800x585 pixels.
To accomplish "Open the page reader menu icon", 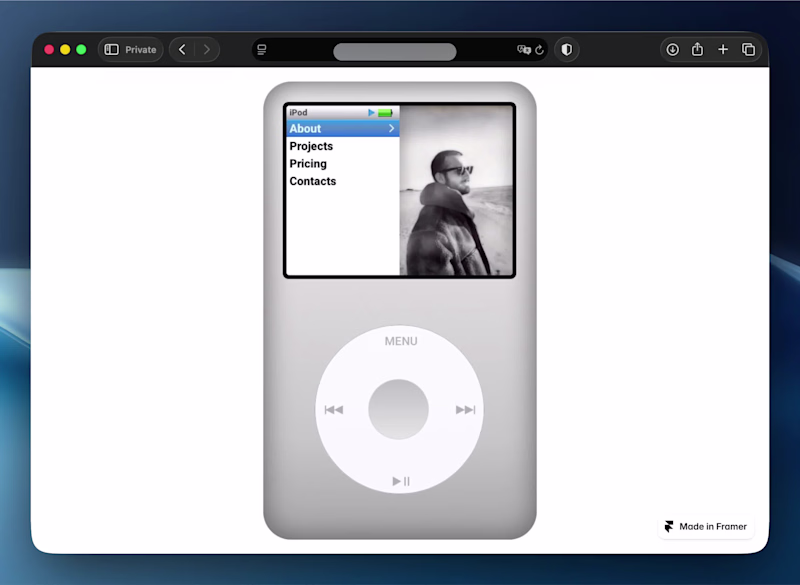I will coord(262,49).
